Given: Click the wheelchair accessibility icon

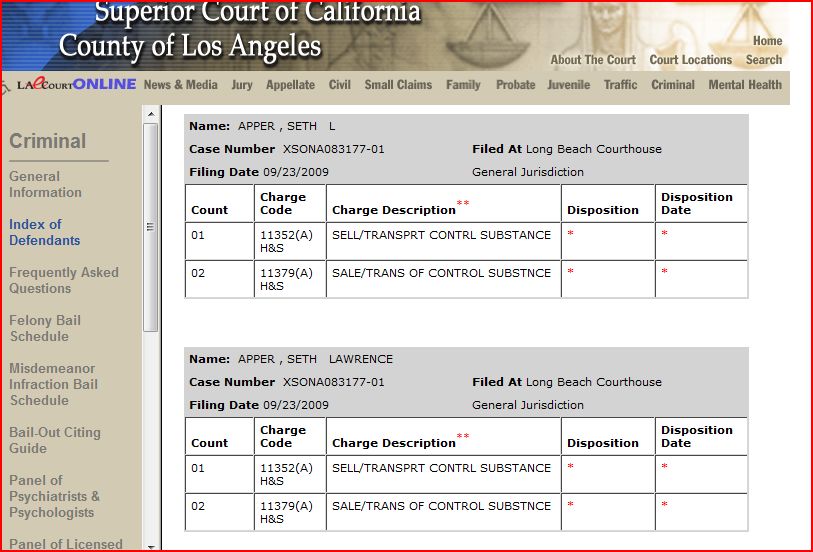Looking at the screenshot, I should coord(6,88).
